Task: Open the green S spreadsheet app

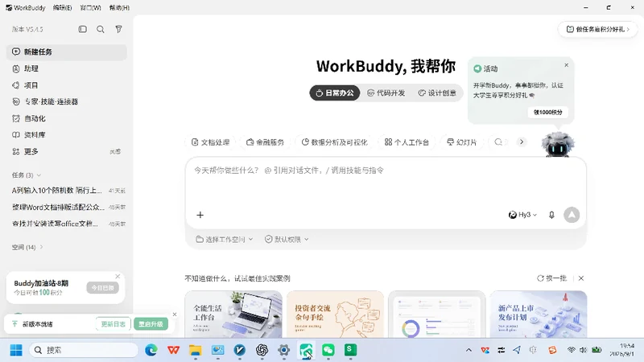Action: click(350, 350)
